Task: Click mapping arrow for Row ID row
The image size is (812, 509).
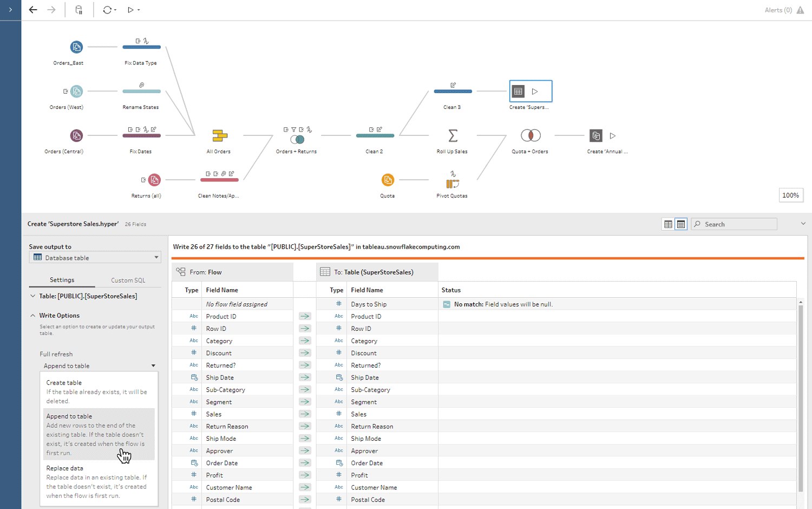Action: tap(305, 329)
